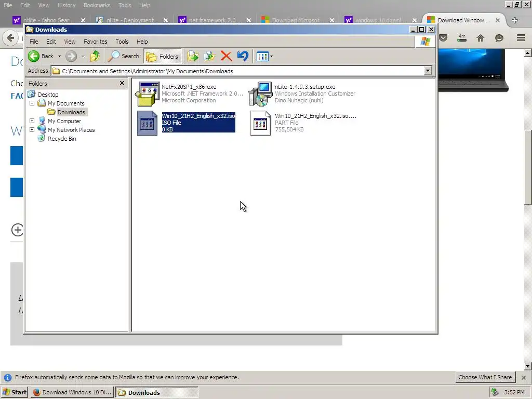This screenshot has width=532, height=399.
Task: Click the Undo toolbar icon
Action: point(243,56)
